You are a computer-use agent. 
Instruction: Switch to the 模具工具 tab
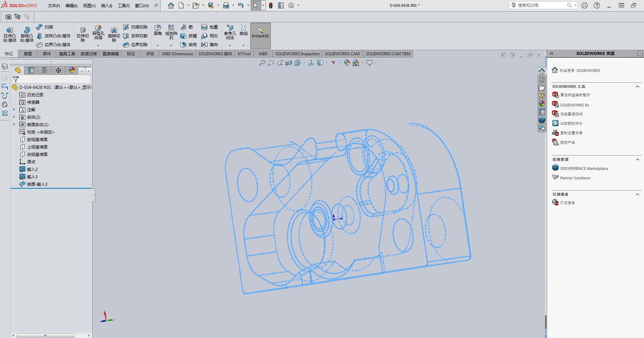[67, 54]
